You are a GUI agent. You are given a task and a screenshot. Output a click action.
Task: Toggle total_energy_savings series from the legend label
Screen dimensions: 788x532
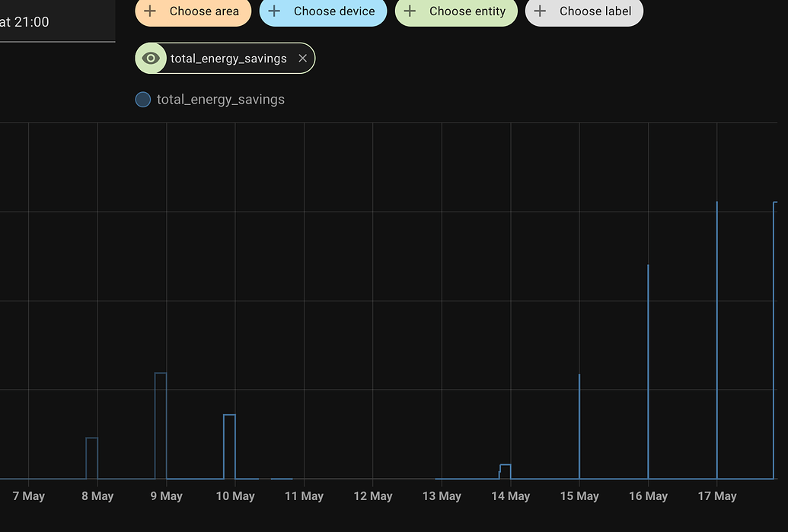coord(220,99)
